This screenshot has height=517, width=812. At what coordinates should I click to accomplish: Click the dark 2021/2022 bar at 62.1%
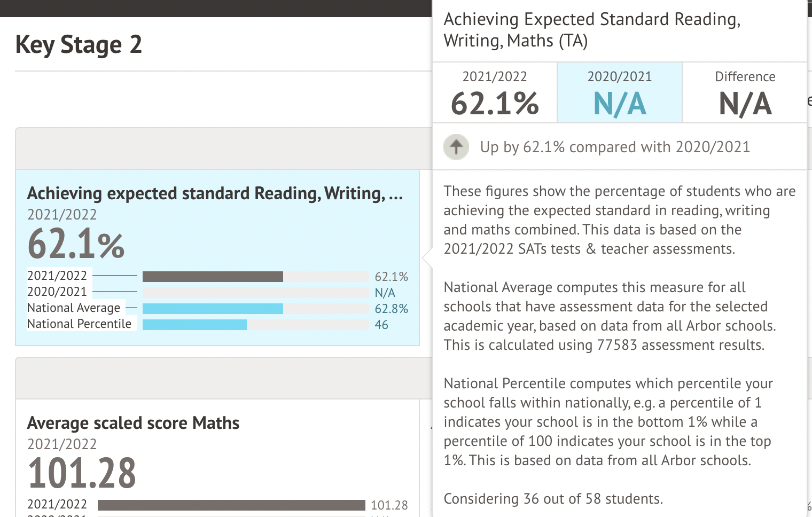(213, 277)
